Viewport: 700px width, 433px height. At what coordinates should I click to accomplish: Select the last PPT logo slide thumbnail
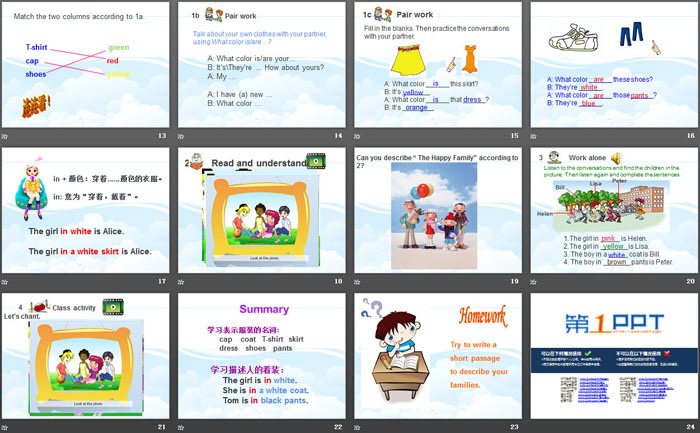click(x=614, y=356)
